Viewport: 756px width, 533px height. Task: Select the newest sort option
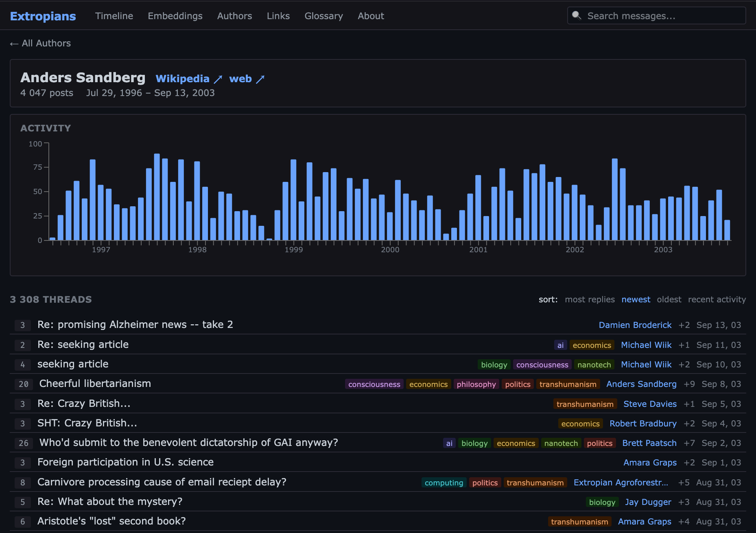click(x=636, y=299)
